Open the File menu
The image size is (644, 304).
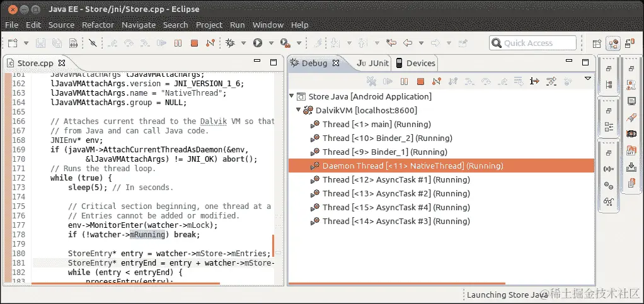tap(11, 25)
